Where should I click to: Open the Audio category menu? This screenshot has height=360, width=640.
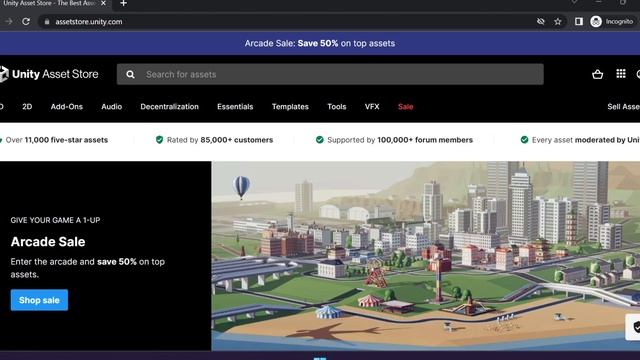[111, 107]
